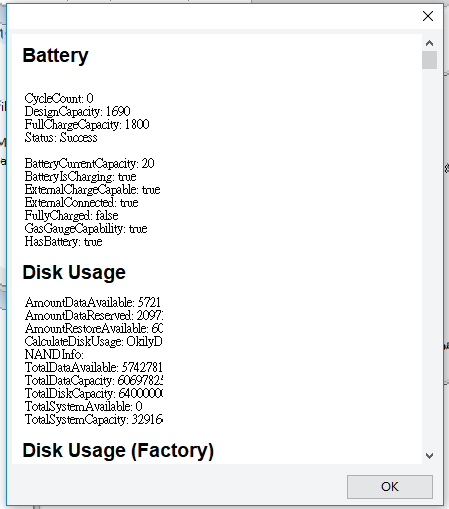The height and width of the screenshot is (509, 449).
Task: Click the HasBattery: true entry
Action: [63, 241]
